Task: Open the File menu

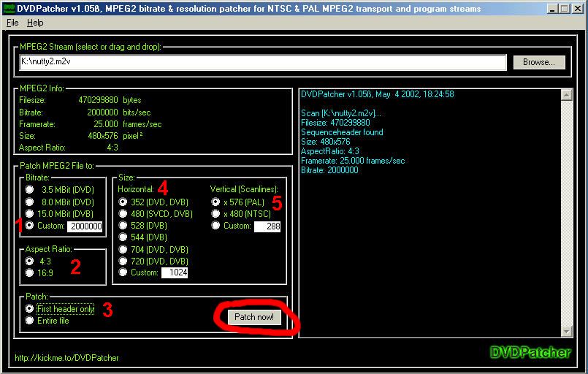Action: click(x=12, y=23)
